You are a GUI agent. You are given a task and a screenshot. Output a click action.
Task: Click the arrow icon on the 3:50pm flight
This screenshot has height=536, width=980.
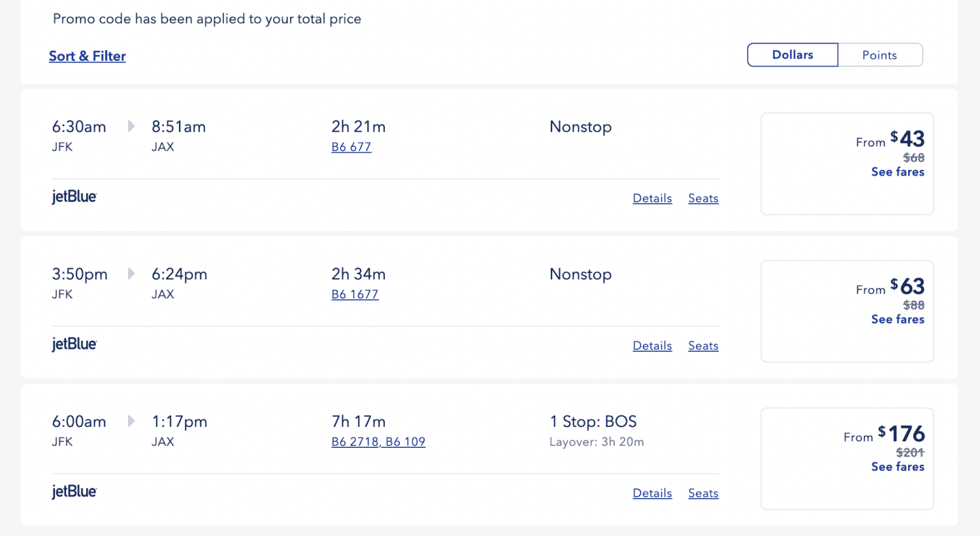click(131, 275)
